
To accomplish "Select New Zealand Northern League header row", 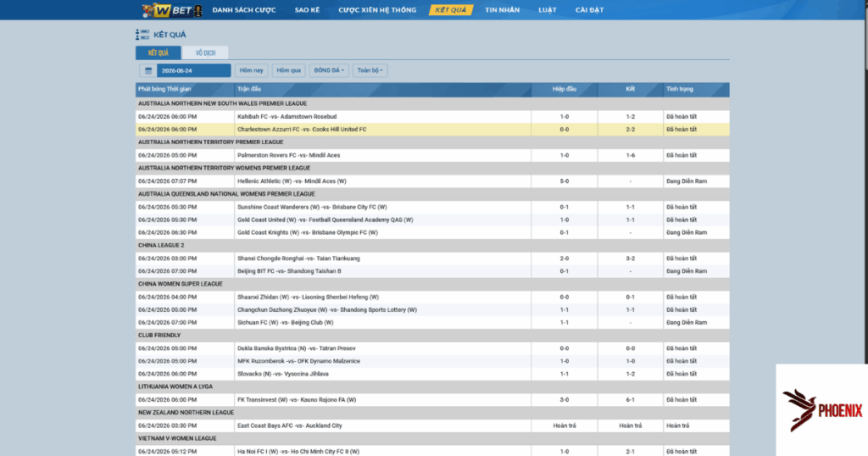I will [432, 413].
